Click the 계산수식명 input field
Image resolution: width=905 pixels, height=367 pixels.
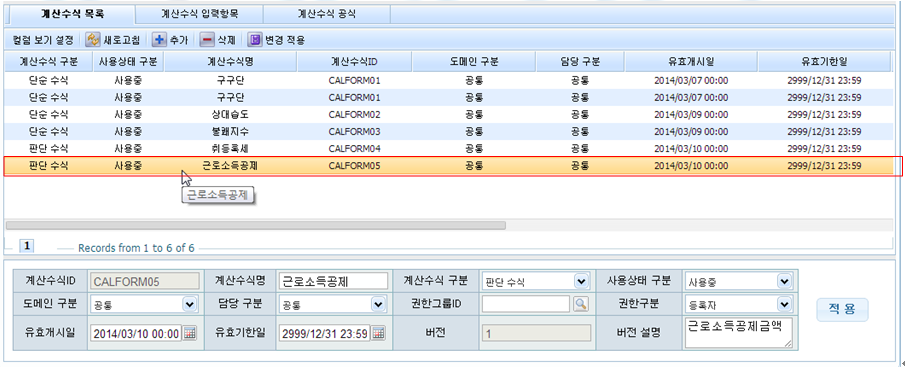tap(333, 282)
